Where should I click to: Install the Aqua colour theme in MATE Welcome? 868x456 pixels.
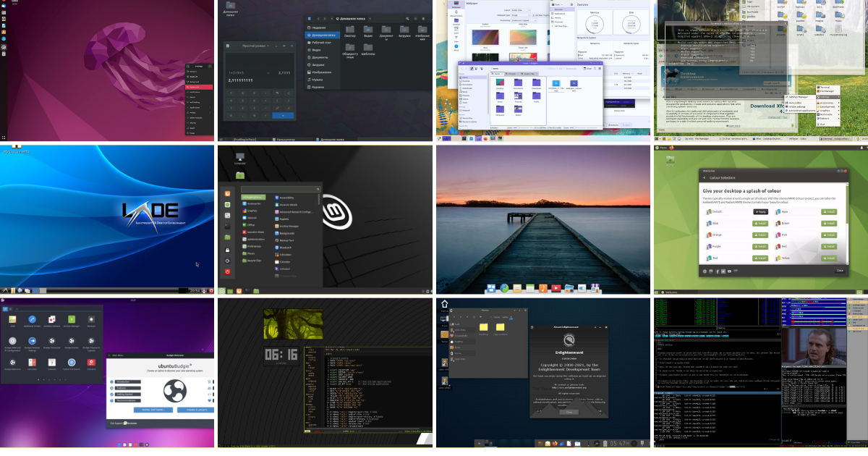point(829,211)
